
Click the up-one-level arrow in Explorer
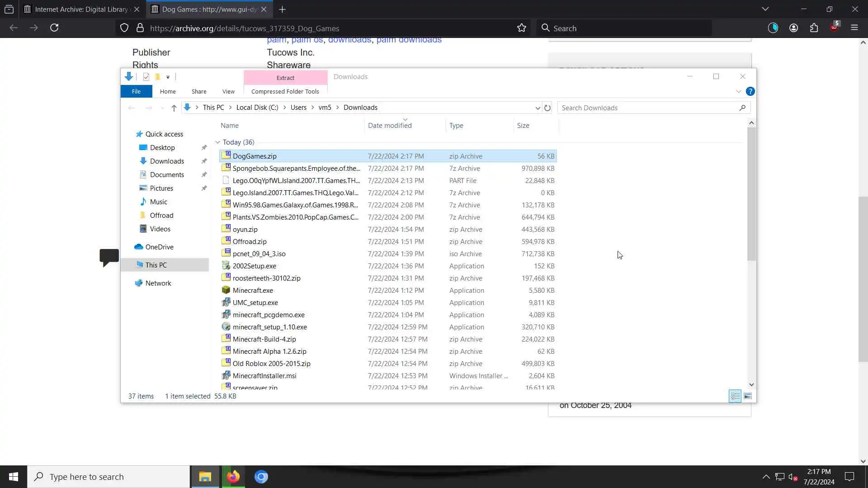[x=174, y=108]
